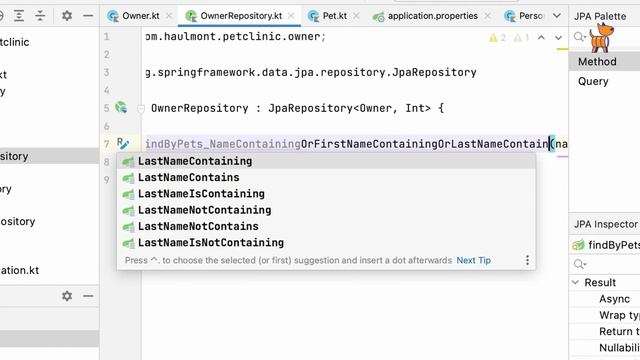Open lower left panel settings gear
640x360 pixels.
67,296
